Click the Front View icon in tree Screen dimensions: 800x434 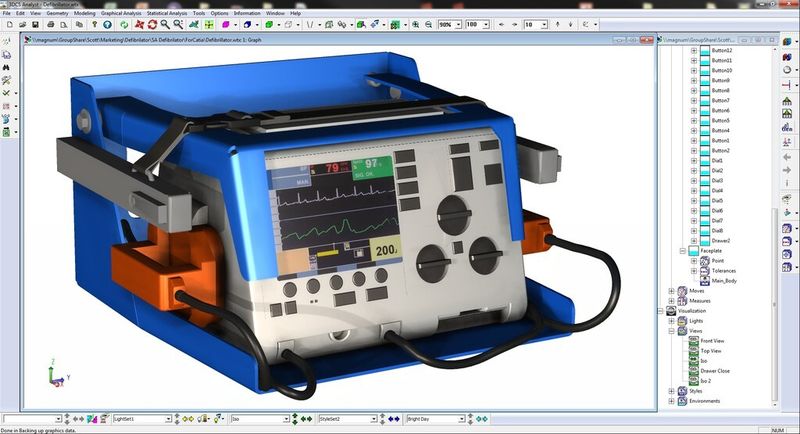tap(693, 341)
